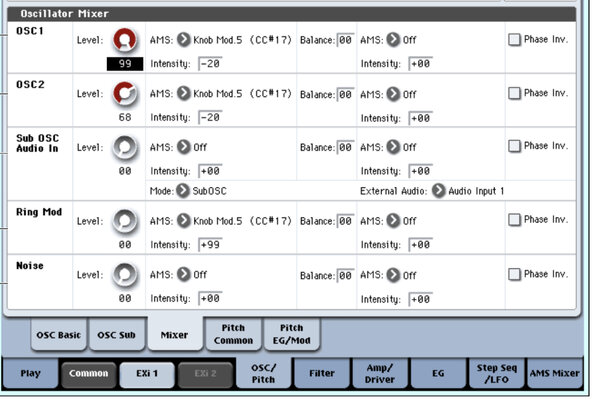
Task: Select the Common button
Action: click(x=89, y=373)
